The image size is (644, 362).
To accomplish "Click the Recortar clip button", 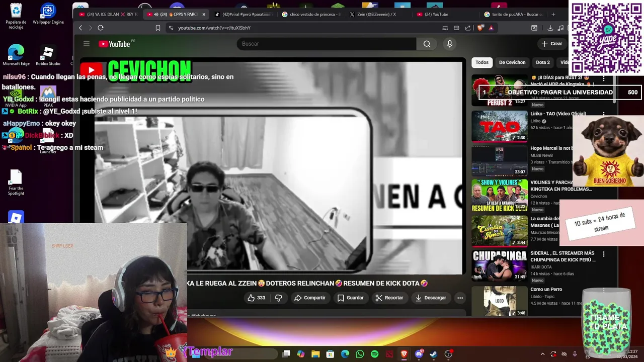I will (389, 298).
